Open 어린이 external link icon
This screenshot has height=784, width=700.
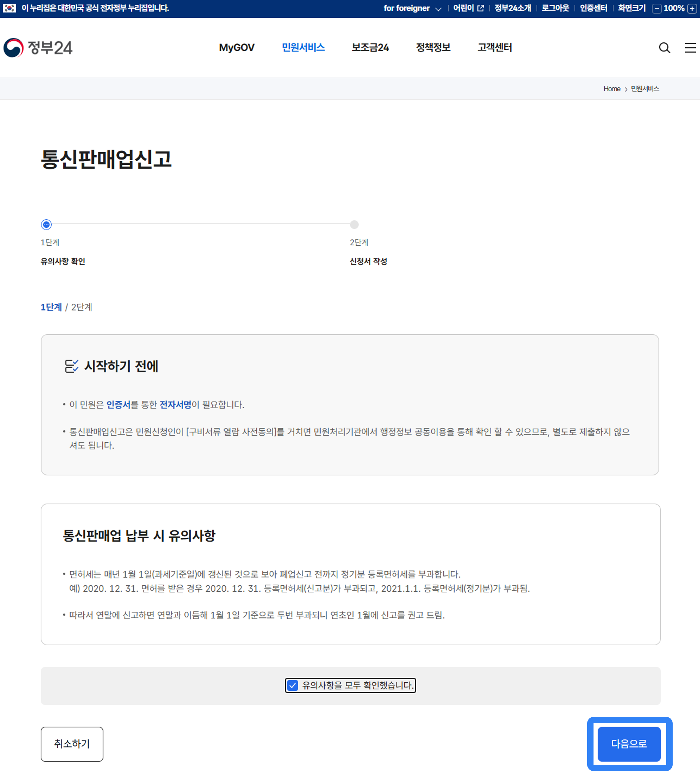(480, 8)
